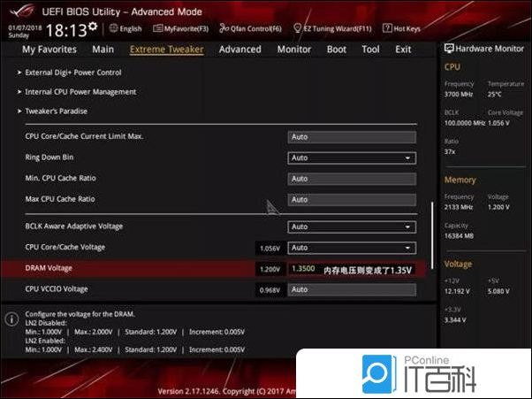Click the 01/07/2018 Sunday date
The image size is (532, 399).
tap(25, 31)
